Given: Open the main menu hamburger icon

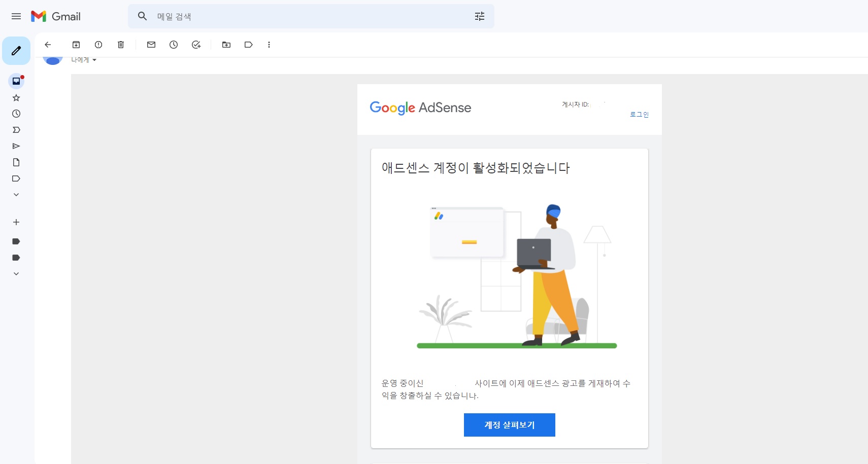Looking at the screenshot, I should (16, 16).
